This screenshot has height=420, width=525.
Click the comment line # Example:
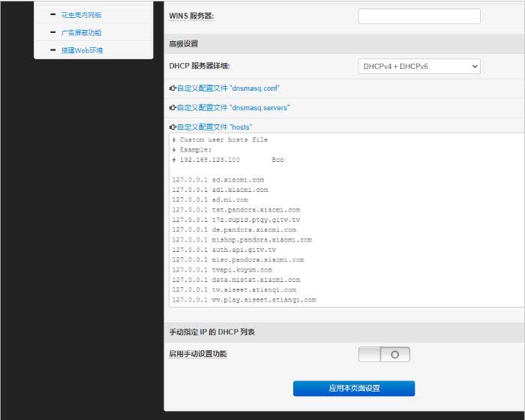tap(192, 150)
